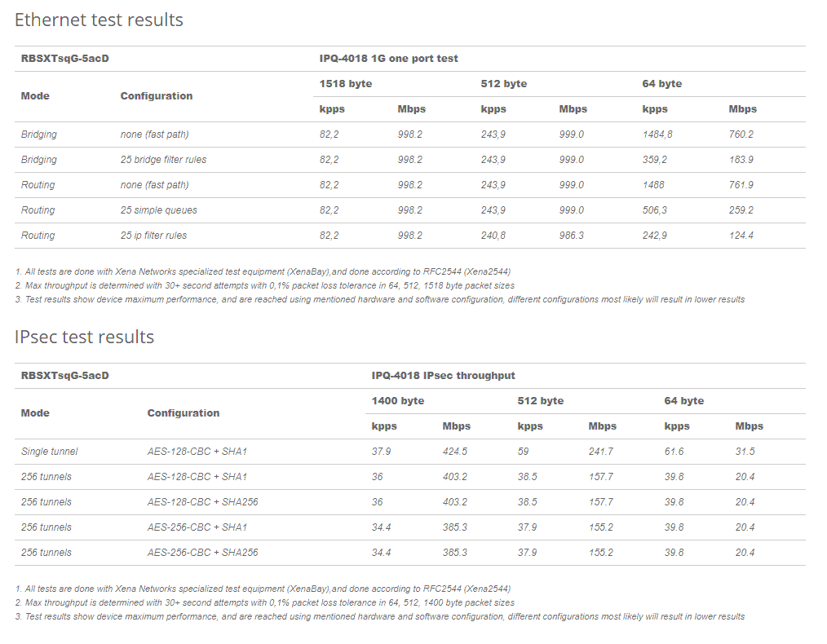The image size is (827, 644).
Task: Select the 1518 byte column header
Action: coord(346,84)
